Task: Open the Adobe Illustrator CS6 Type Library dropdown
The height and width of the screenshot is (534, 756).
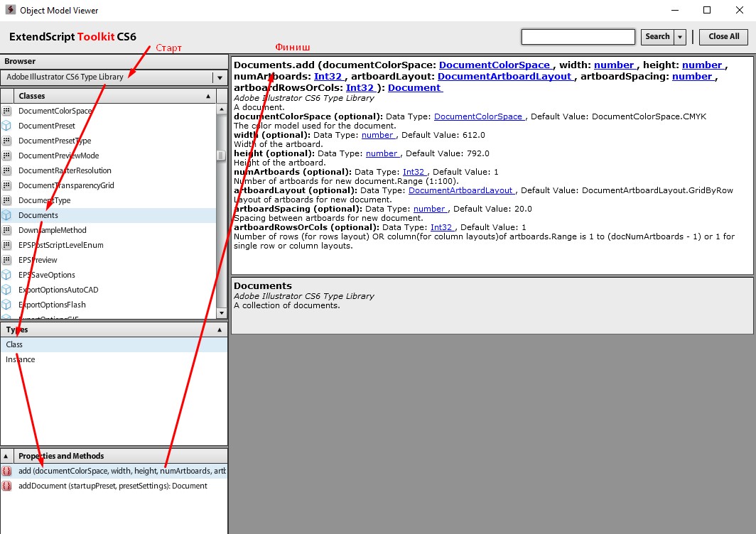Action: pyautogui.click(x=220, y=77)
